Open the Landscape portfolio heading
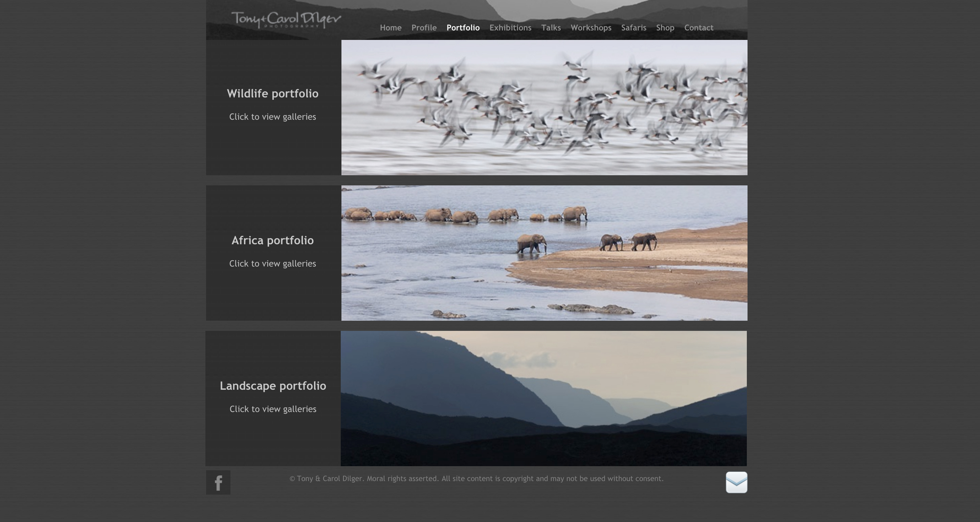The width and height of the screenshot is (980, 522). (x=273, y=386)
